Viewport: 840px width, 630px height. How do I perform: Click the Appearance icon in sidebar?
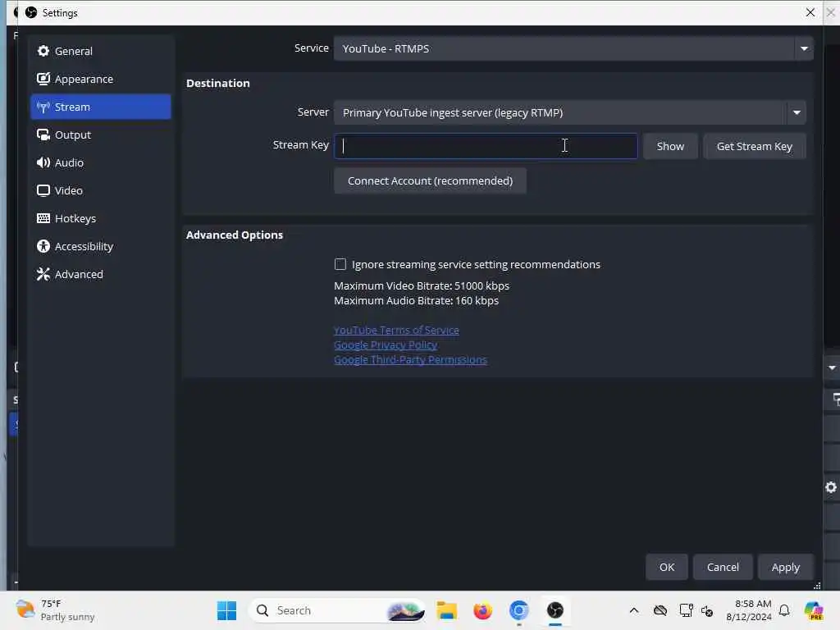[x=43, y=79]
